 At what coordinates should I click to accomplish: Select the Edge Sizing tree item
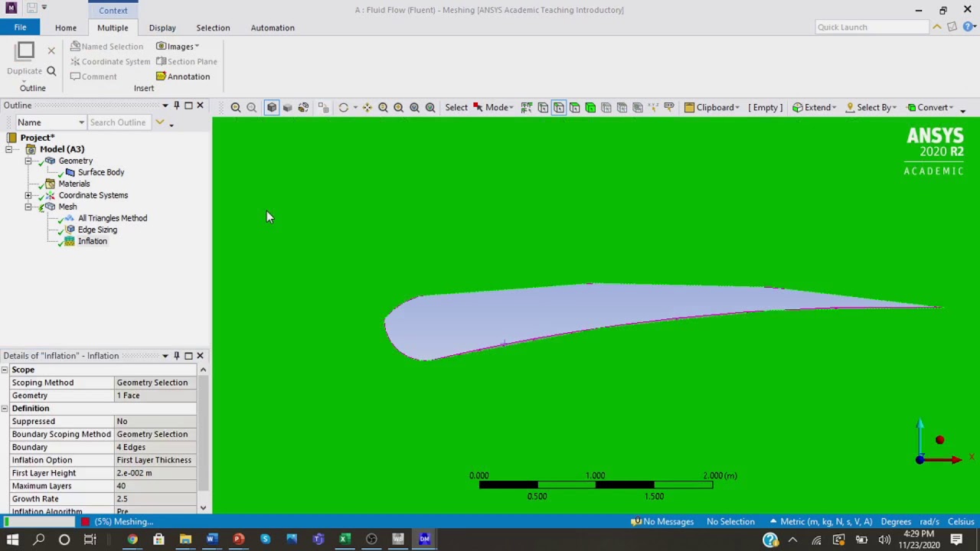[96, 230]
